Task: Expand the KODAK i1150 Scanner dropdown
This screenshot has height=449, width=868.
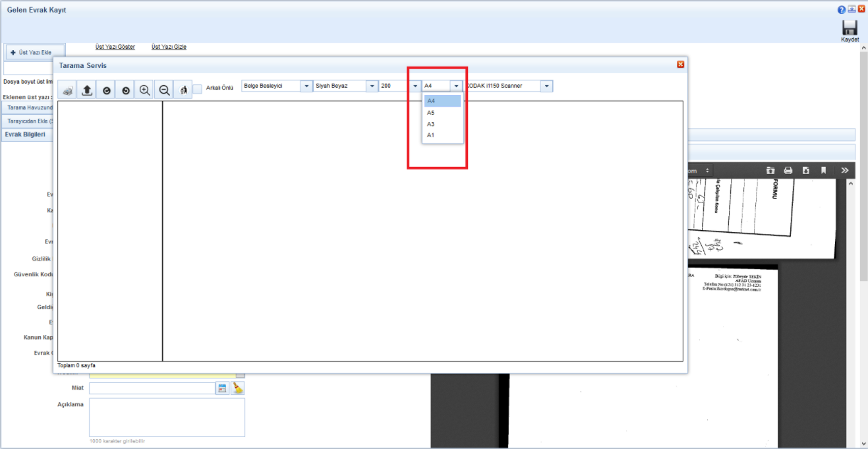Action: tap(546, 86)
